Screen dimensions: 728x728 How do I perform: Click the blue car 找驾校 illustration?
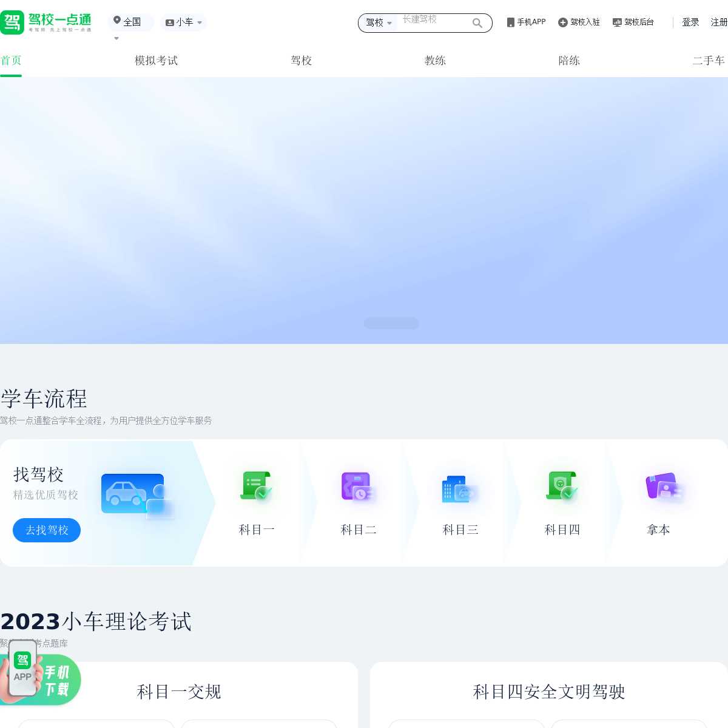(138, 495)
